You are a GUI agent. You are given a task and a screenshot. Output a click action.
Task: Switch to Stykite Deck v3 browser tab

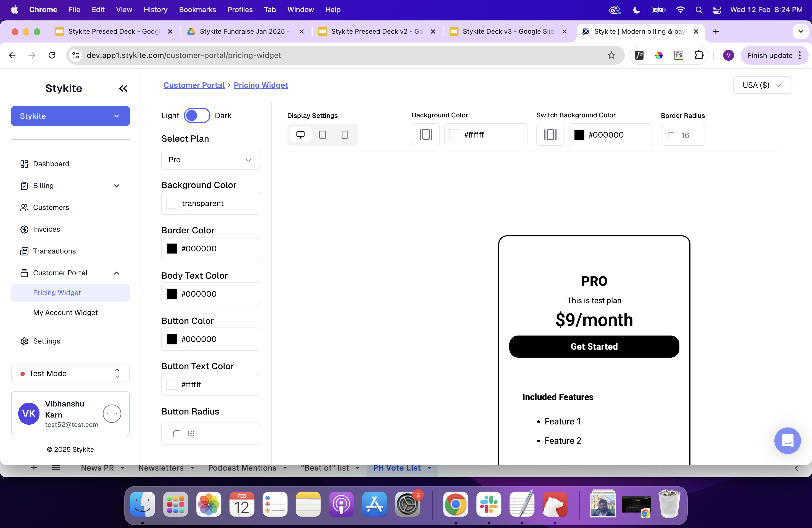click(508, 31)
